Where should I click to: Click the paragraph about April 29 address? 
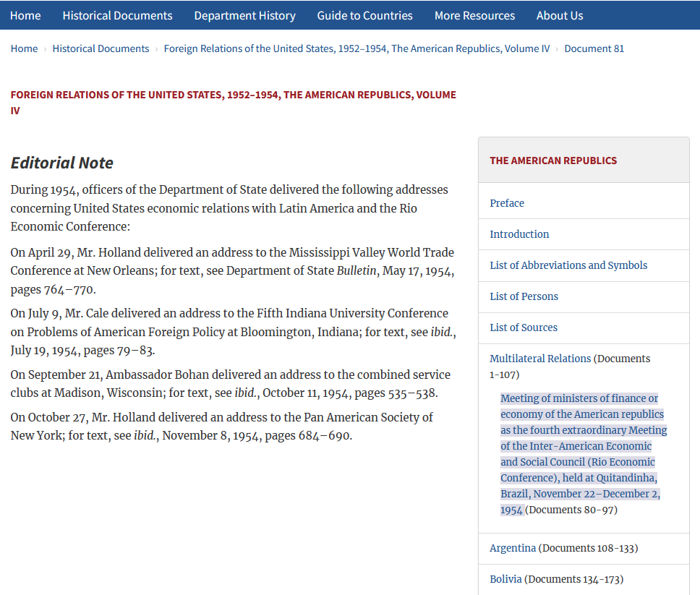click(233, 271)
